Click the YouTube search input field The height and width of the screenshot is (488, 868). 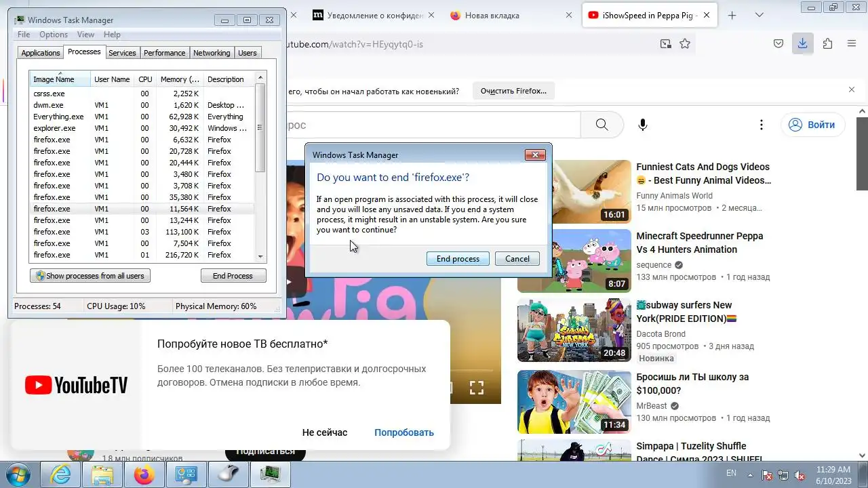pos(433,125)
